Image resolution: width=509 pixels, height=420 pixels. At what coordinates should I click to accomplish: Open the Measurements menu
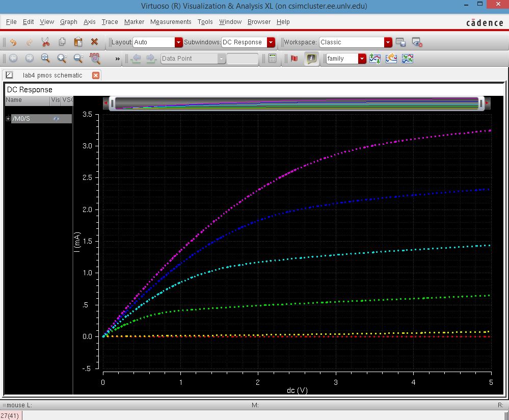click(171, 22)
